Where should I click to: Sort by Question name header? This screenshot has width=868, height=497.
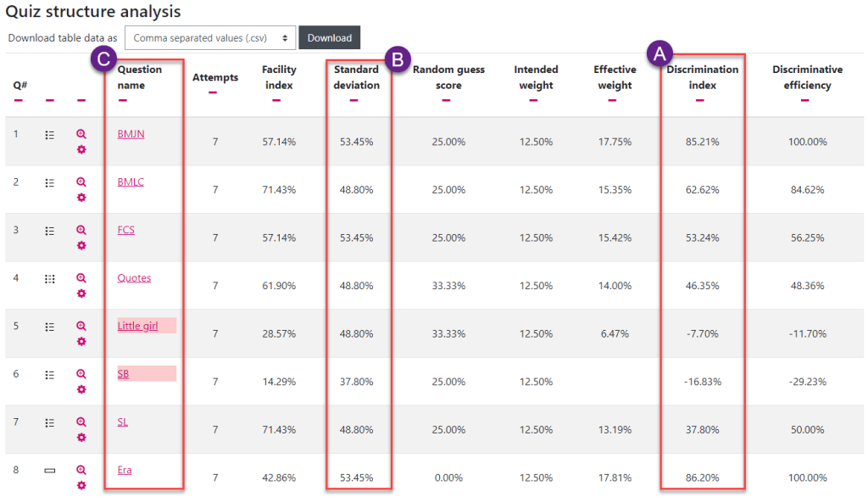(140, 77)
